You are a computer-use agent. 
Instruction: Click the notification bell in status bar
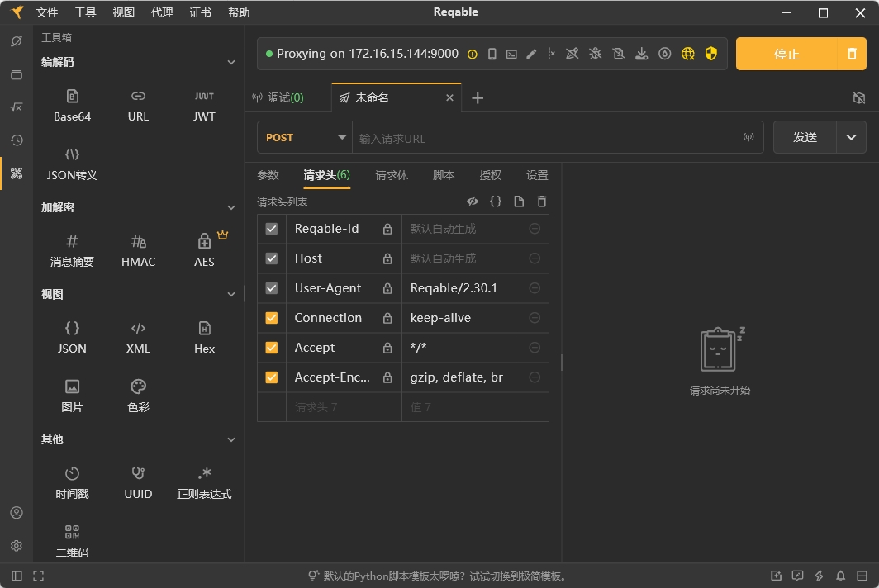(x=840, y=576)
